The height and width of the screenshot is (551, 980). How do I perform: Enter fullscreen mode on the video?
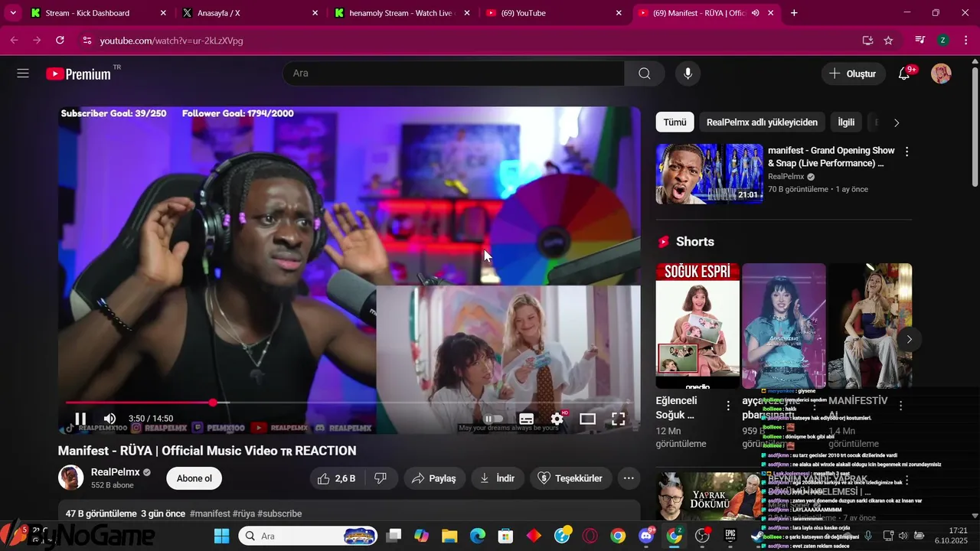(x=618, y=419)
